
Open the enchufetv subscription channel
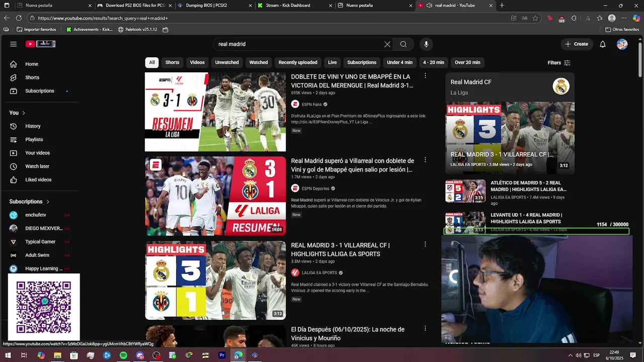[x=36, y=215]
